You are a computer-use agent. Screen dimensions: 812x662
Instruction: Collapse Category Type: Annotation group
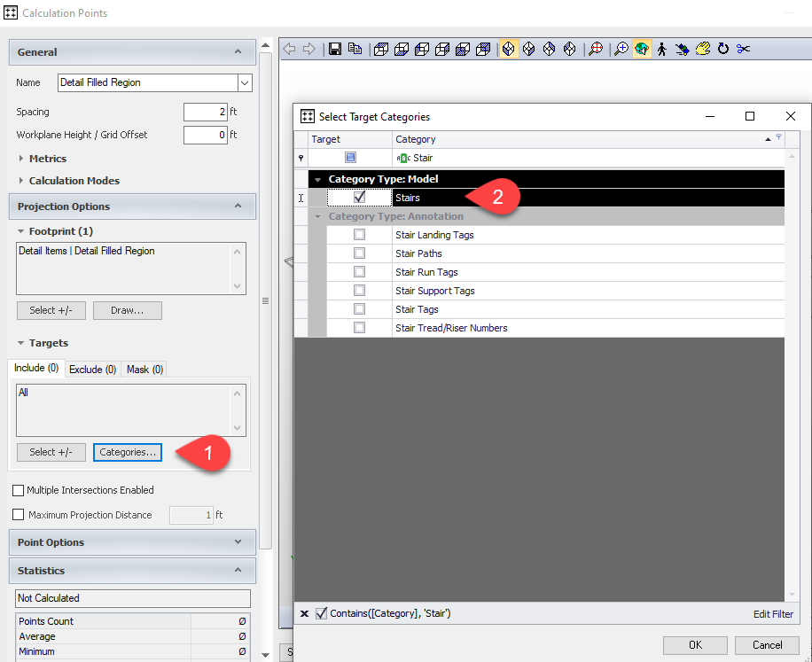[318, 217]
